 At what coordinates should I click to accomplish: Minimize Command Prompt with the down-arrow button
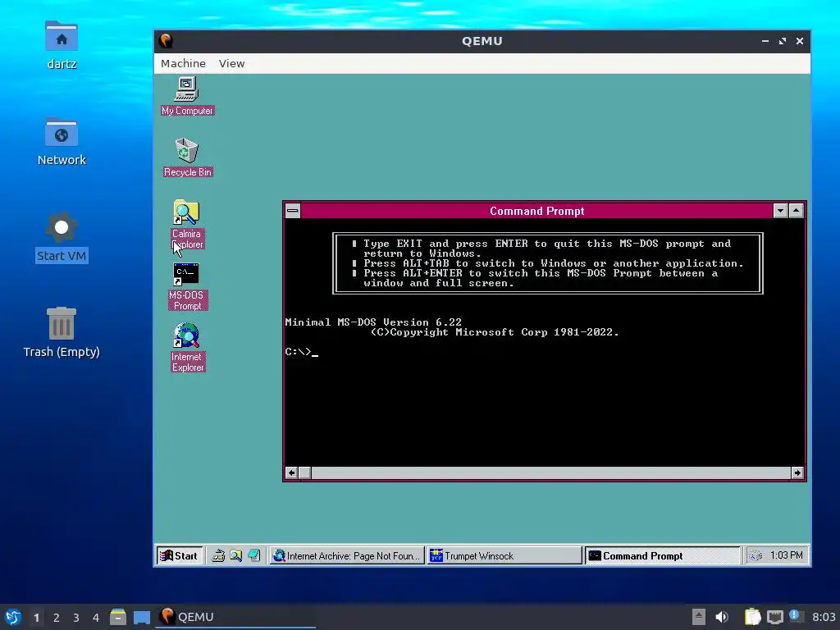tap(781, 211)
